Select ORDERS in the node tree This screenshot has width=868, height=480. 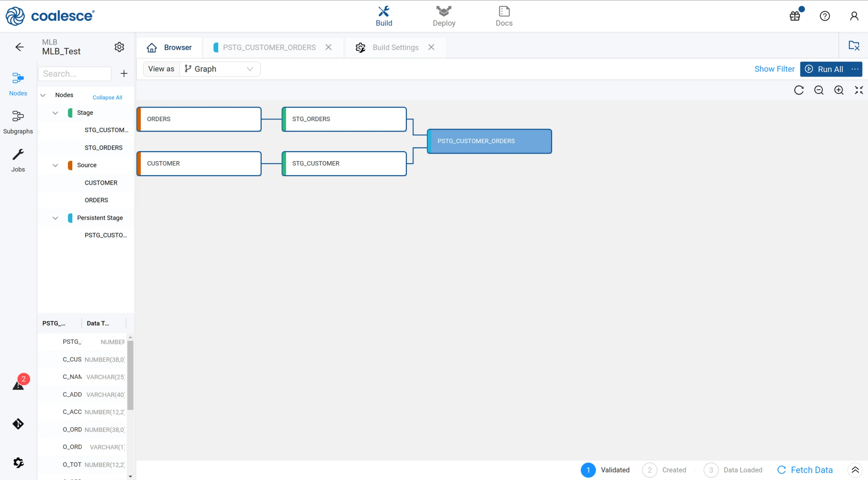[96, 200]
